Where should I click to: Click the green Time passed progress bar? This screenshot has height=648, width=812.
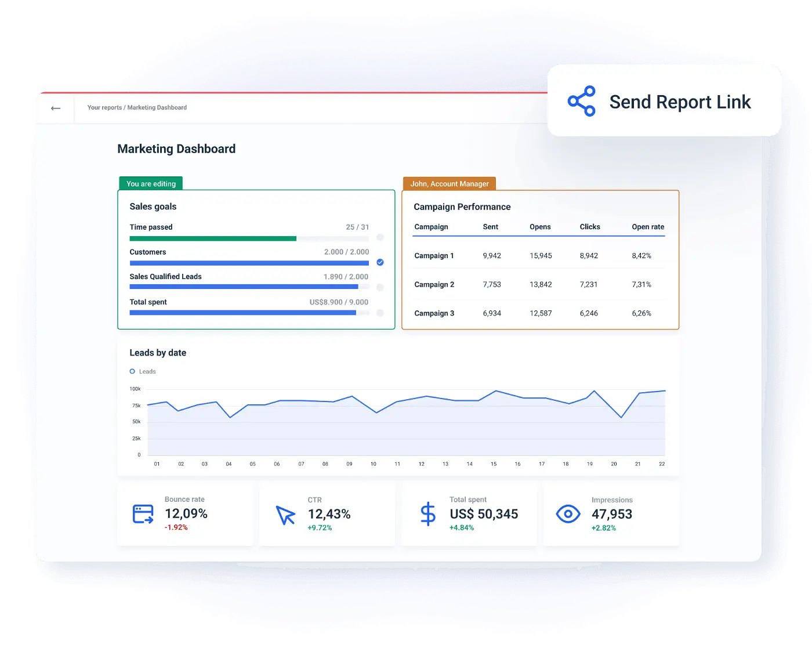point(213,238)
